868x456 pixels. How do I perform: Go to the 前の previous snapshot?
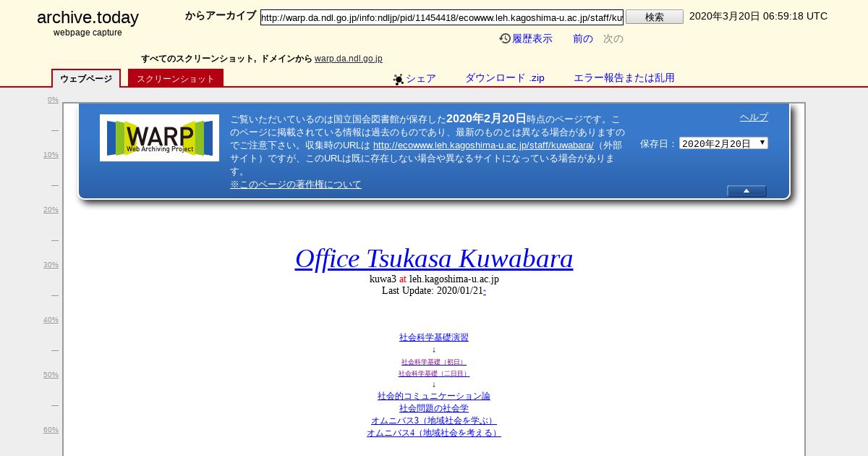(x=583, y=39)
